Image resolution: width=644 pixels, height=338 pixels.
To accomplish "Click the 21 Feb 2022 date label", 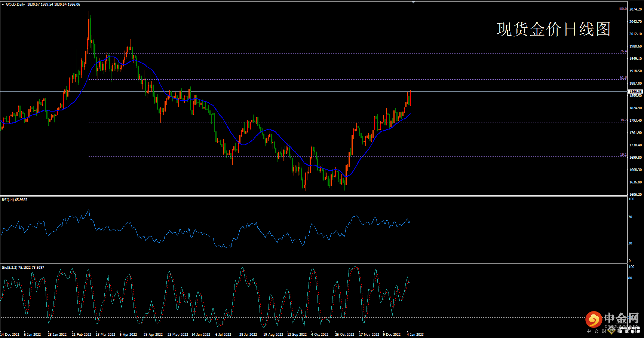I will tap(82, 335).
